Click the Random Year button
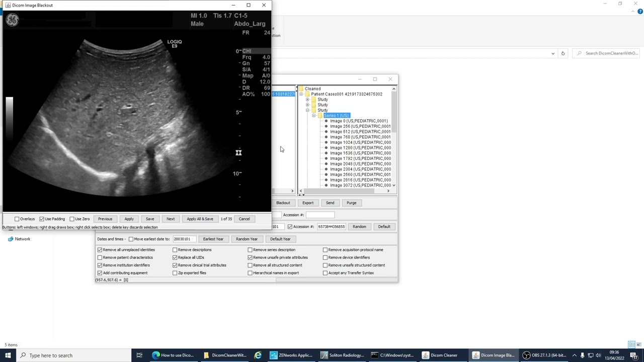The width and height of the screenshot is (644, 362). pos(247,239)
